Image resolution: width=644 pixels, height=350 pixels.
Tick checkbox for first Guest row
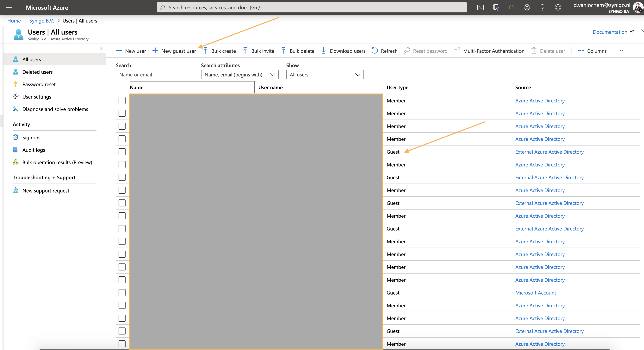[122, 152]
